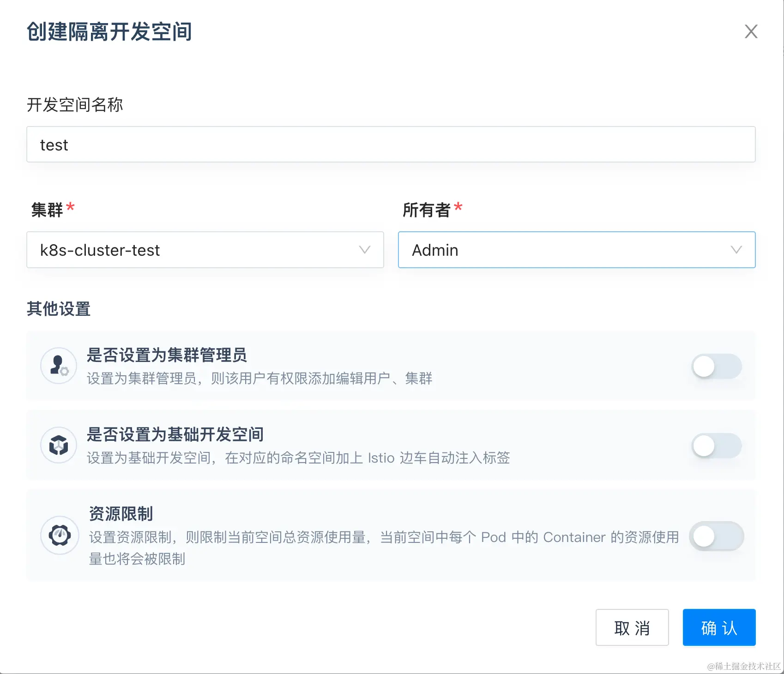Open the cluster dropdown showing k8s-cluster-test

tap(205, 250)
